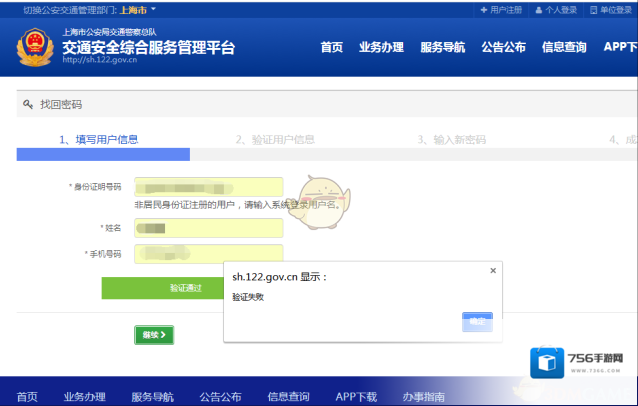Click the green 验证通过 button
Image resolution: width=638 pixels, height=406 pixels.
[162, 288]
